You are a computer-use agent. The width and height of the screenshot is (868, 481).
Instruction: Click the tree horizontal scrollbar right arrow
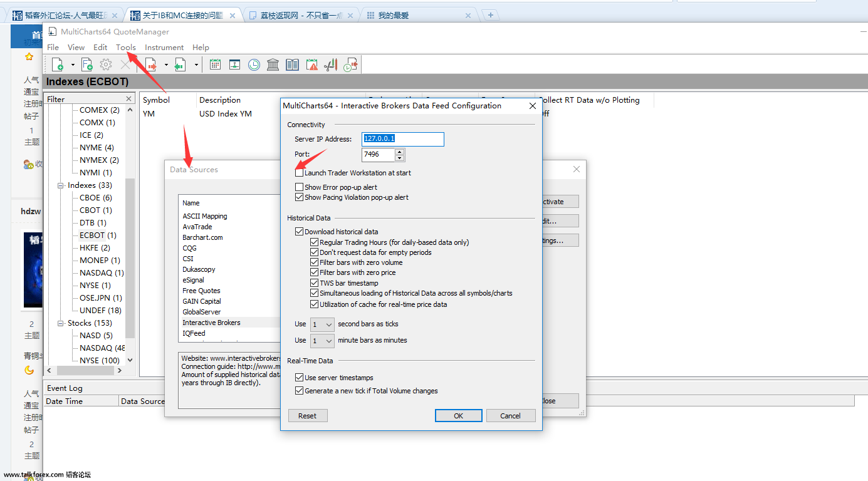(x=120, y=370)
